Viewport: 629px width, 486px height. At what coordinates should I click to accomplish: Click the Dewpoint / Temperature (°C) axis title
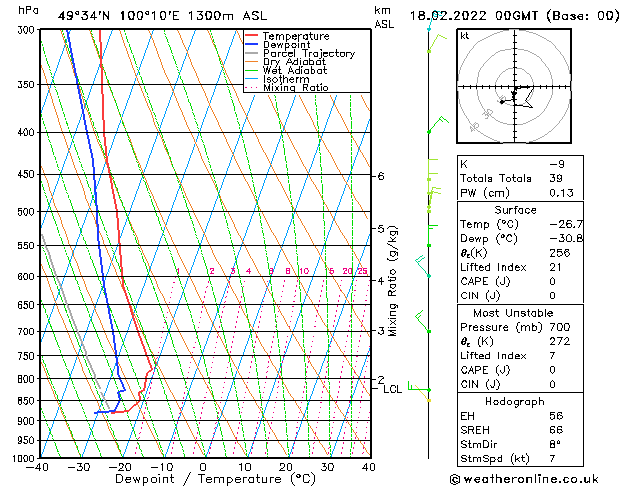pos(215,479)
